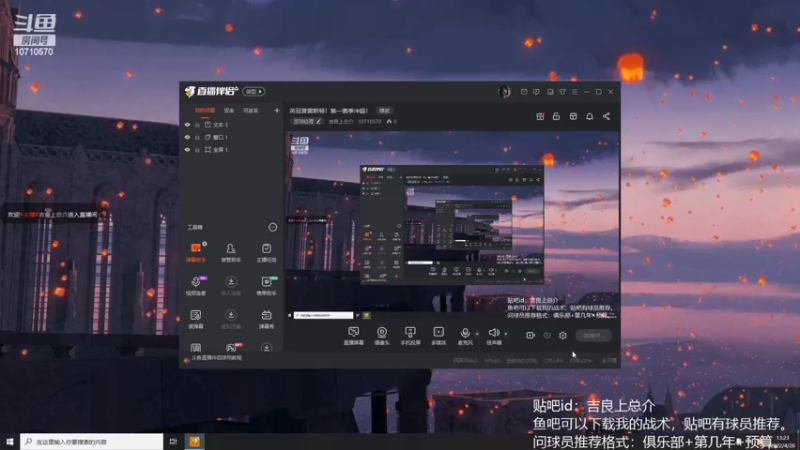Open the grid layout icon in header
The height and width of the screenshot is (450, 800).
(573, 116)
